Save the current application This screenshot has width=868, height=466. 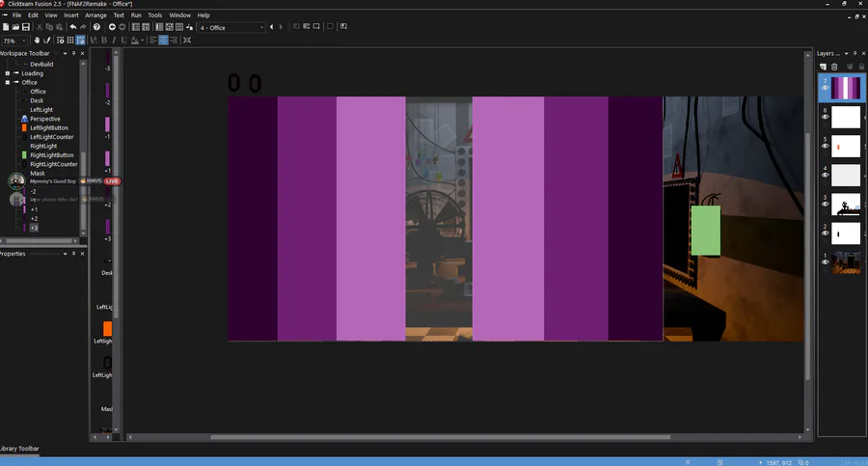(25, 27)
